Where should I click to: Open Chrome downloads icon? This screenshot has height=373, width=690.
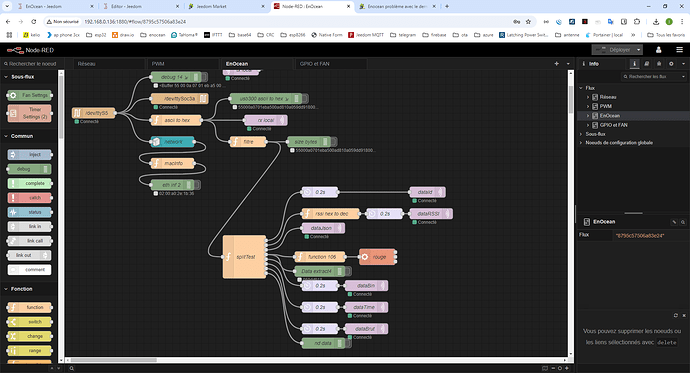[656, 22]
